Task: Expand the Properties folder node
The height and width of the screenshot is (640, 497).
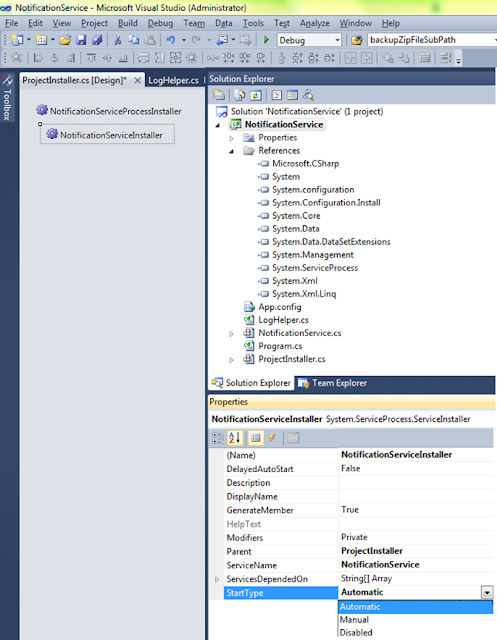Action: (231, 138)
